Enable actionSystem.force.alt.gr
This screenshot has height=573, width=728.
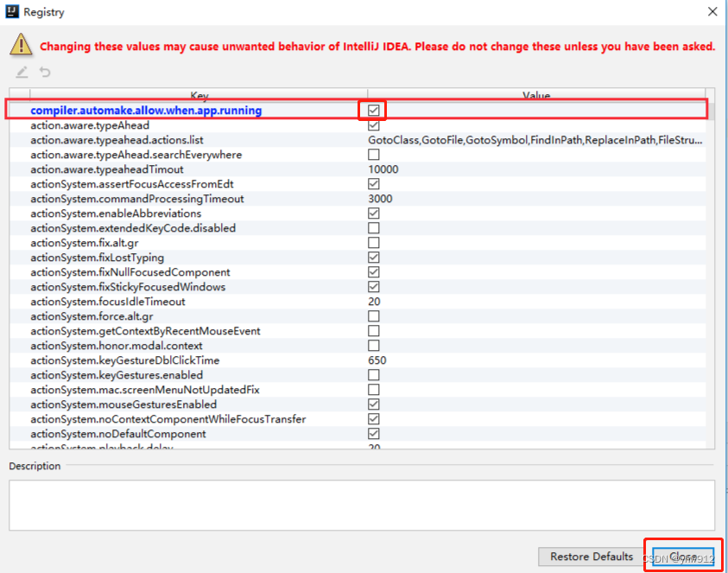[x=373, y=316]
